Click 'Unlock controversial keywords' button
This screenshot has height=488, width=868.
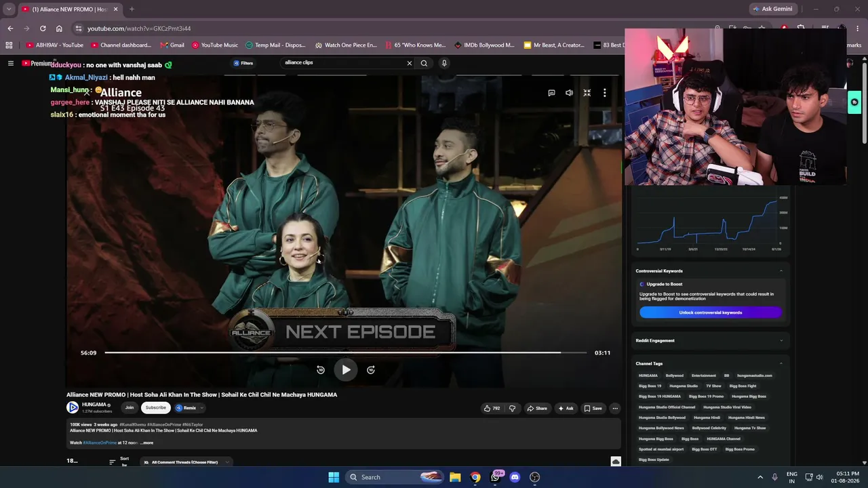click(x=711, y=312)
